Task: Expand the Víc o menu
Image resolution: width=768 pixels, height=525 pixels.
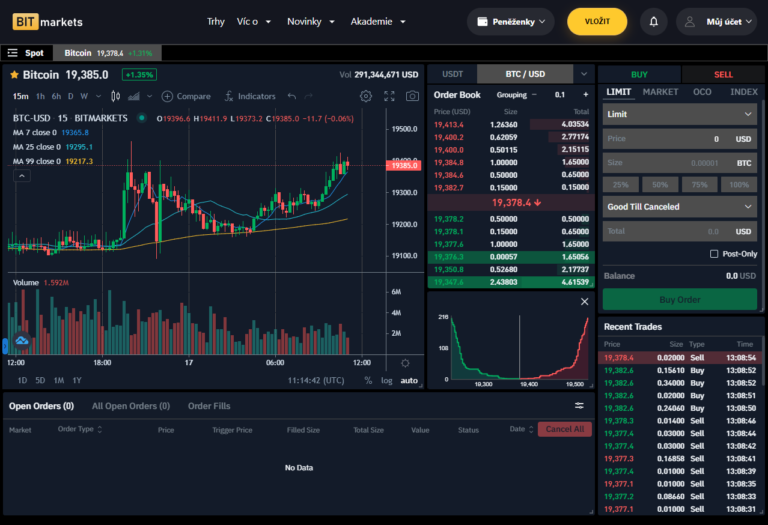Action: [x=254, y=22]
